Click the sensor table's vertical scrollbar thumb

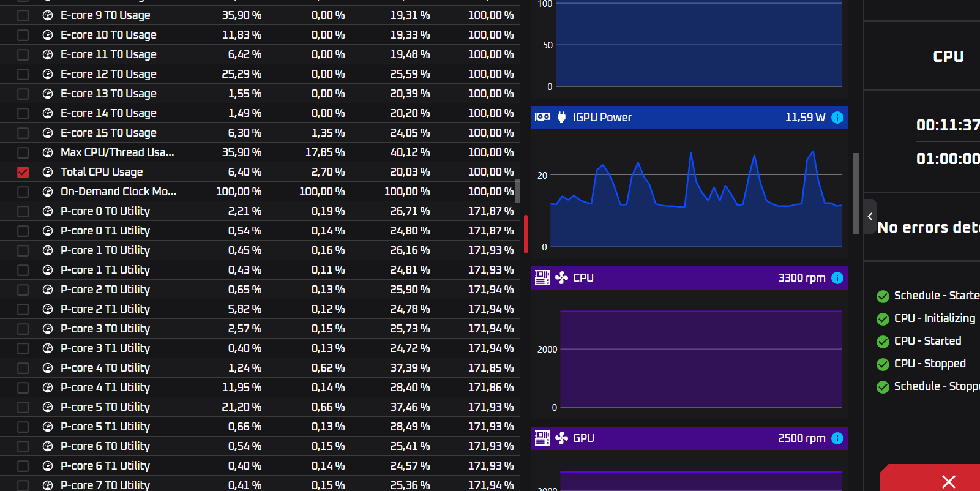point(518,191)
